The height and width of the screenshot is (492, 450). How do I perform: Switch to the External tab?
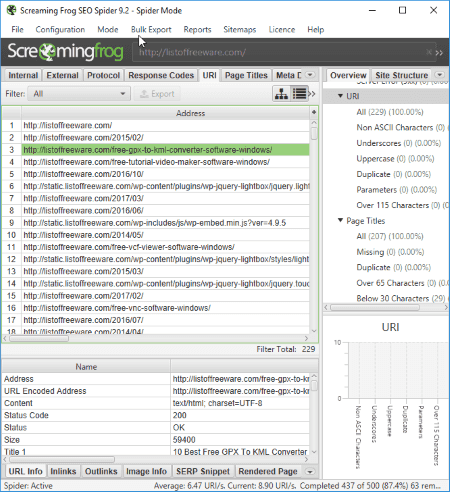point(62,75)
